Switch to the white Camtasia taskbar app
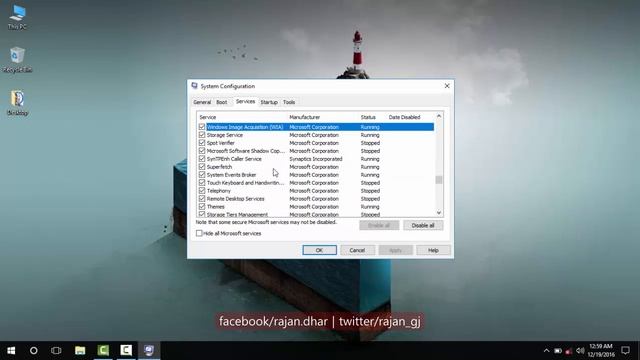 pyautogui.click(x=126, y=350)
